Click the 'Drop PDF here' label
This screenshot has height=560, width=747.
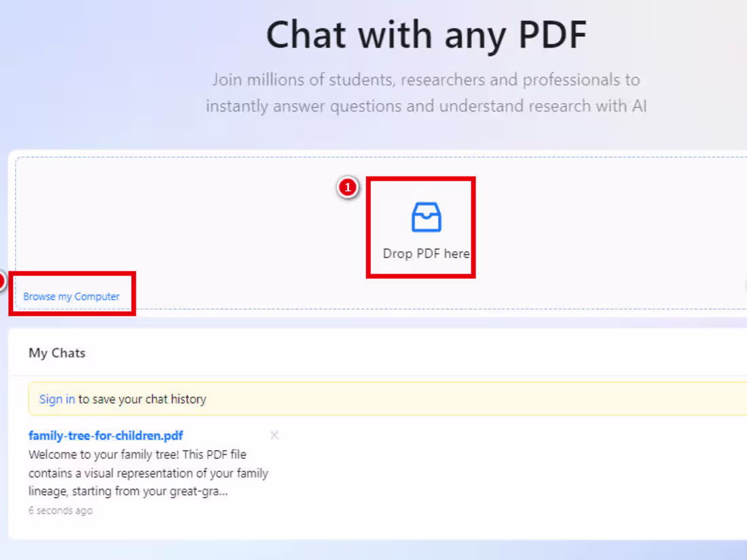(425, 253)
